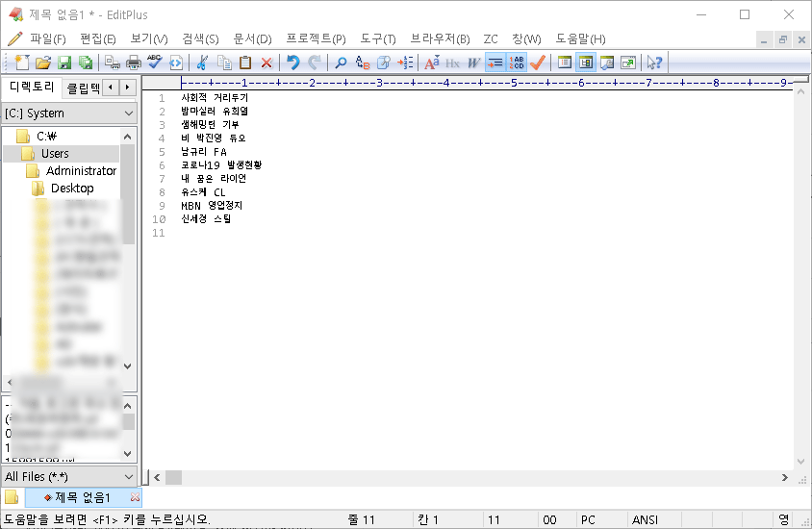The height and width of the screenshot is (529, 812).
Task: Open the All Files (*.*) filter dropdown
Action: click(69, 476)
